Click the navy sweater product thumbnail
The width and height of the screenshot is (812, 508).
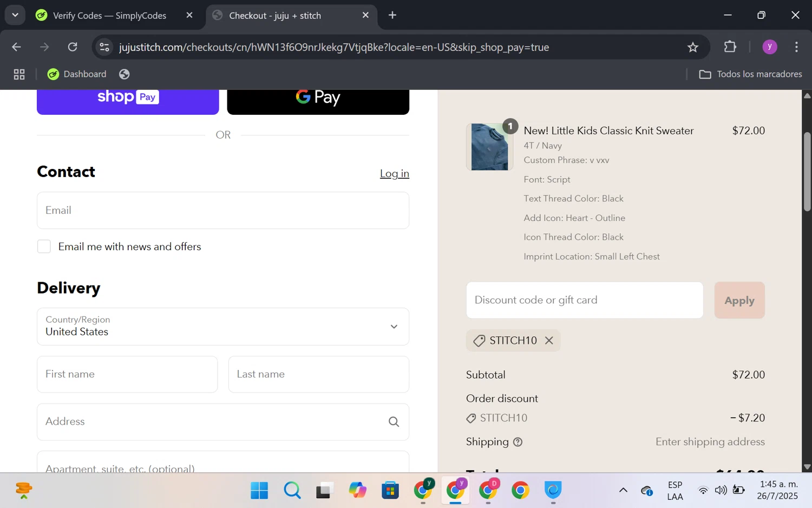[x=489, y=147]
